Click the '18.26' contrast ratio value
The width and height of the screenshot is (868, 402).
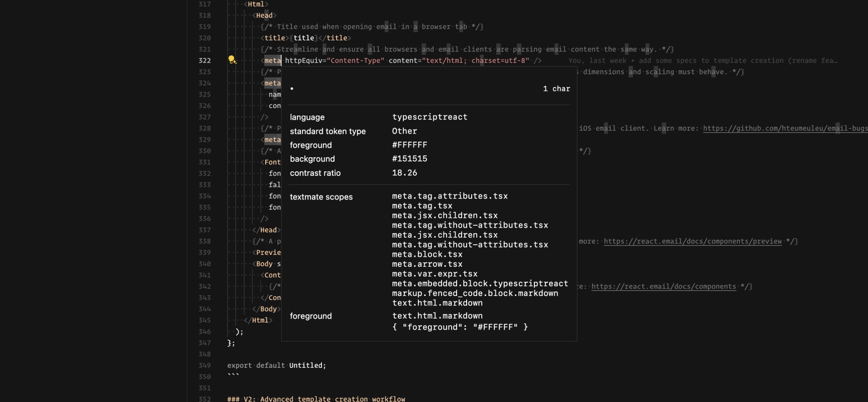click(404, 173)
